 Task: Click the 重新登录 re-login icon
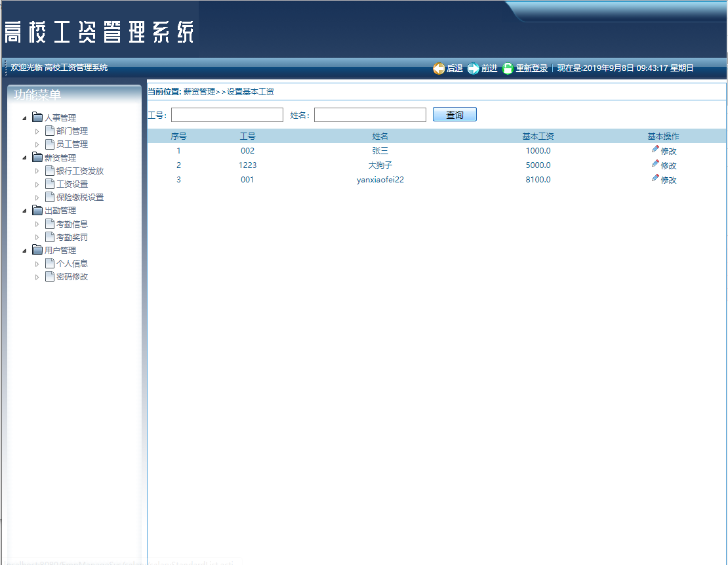[507, 68]
